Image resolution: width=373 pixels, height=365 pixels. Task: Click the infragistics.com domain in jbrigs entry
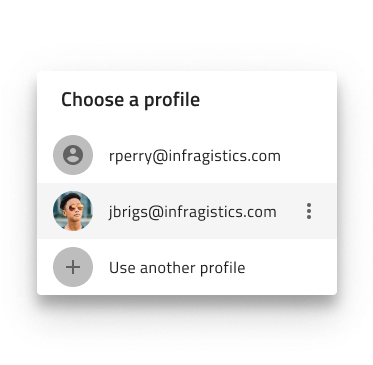[x=220, y=212]
